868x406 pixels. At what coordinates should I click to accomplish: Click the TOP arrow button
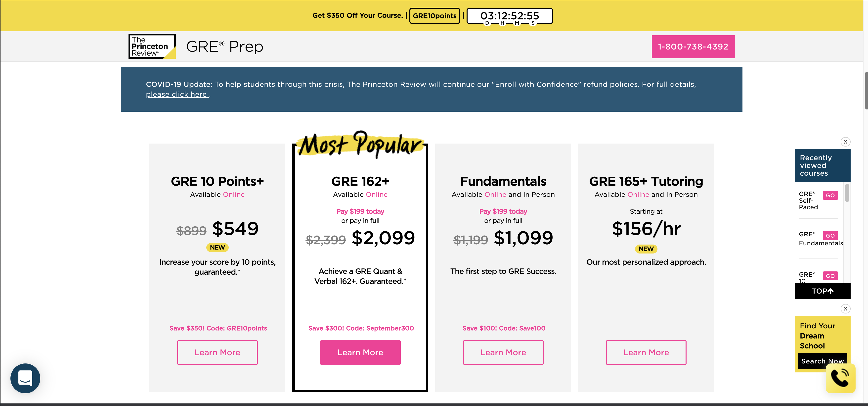coord(822,291)
